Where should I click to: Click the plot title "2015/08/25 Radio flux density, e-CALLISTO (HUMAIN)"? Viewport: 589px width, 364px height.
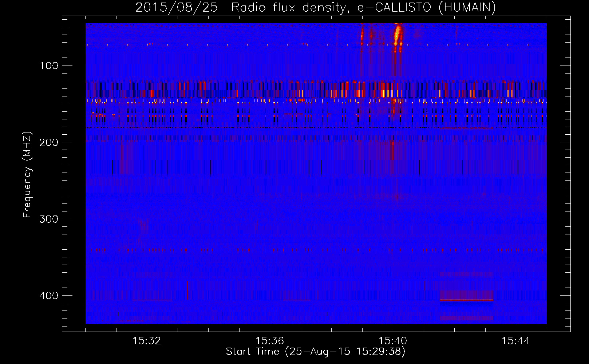click(x=316, y=7)
